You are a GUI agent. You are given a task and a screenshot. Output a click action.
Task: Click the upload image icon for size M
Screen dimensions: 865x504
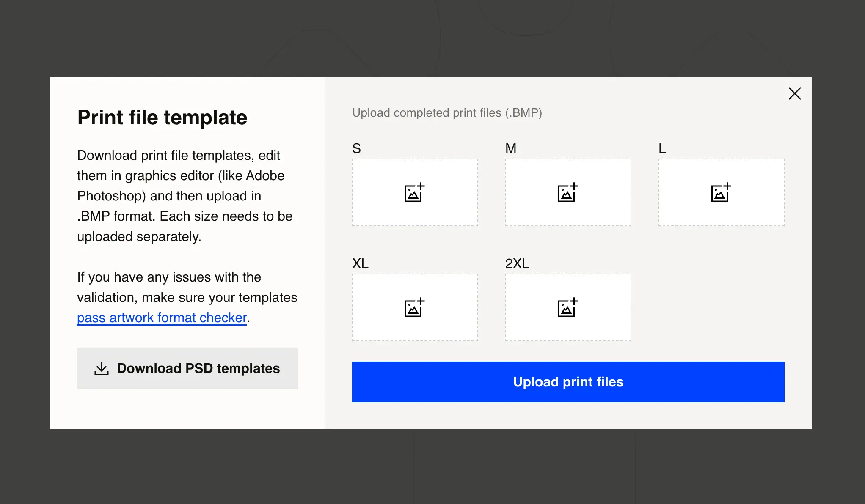(567, 193)
